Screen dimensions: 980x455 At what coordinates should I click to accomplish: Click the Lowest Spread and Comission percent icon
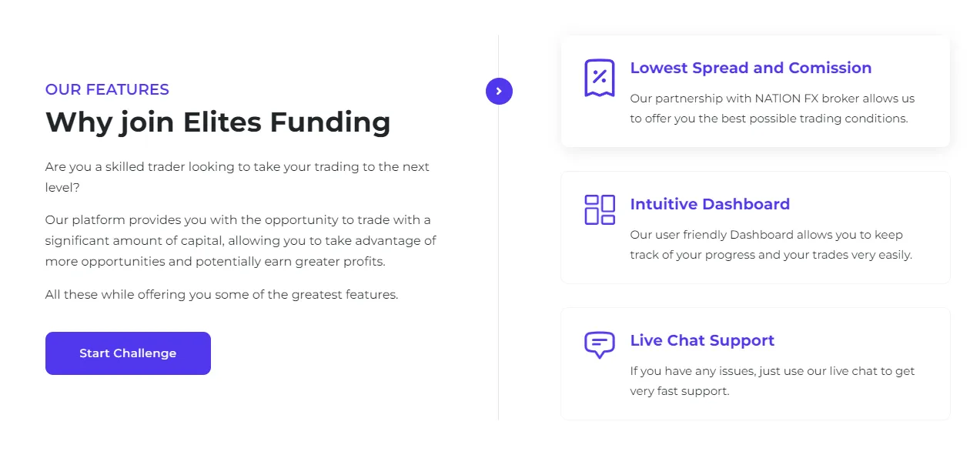[x=599, y=77]
